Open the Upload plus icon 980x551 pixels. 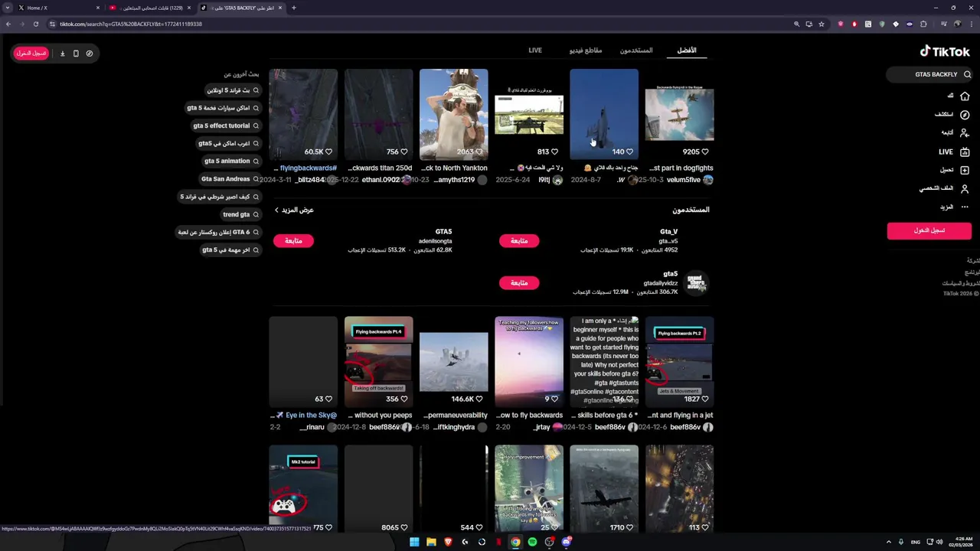[x=965, y=170]
